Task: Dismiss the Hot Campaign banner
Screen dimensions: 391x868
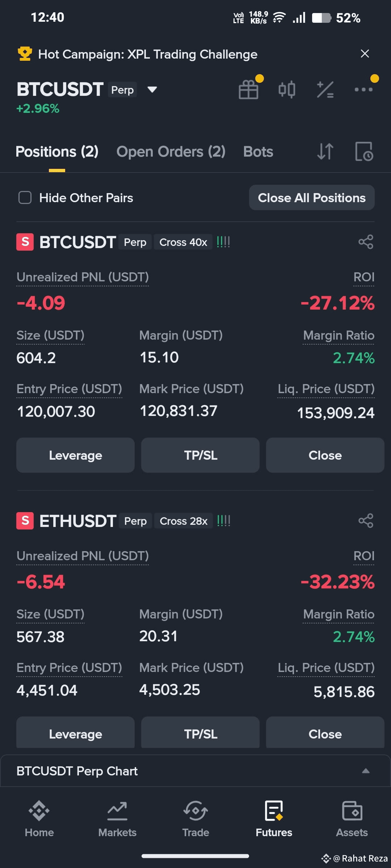Action: 365,54
